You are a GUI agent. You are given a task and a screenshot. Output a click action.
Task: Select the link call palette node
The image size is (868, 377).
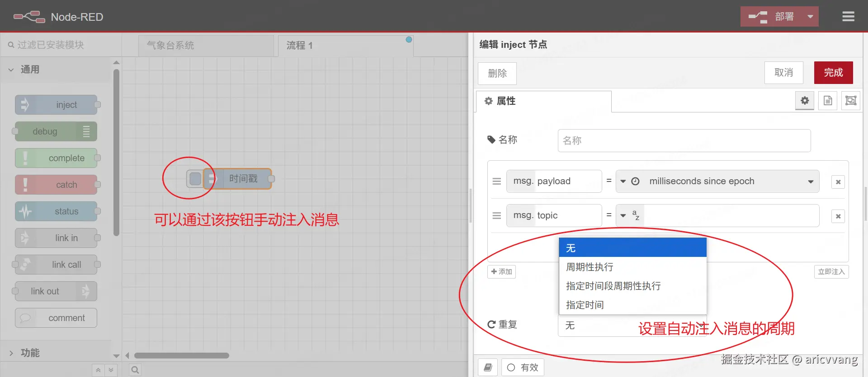click(x=56, y=265)
